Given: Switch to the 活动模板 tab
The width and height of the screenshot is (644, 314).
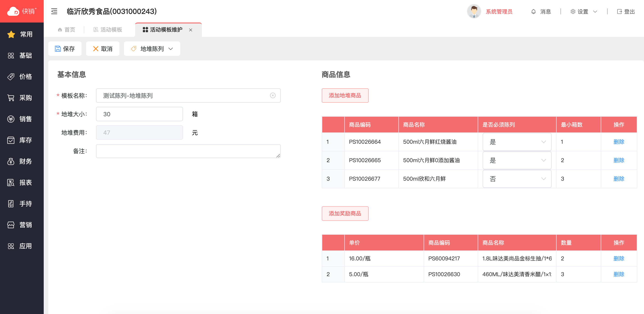Looking at the screenshot, I should coord(108,30).
